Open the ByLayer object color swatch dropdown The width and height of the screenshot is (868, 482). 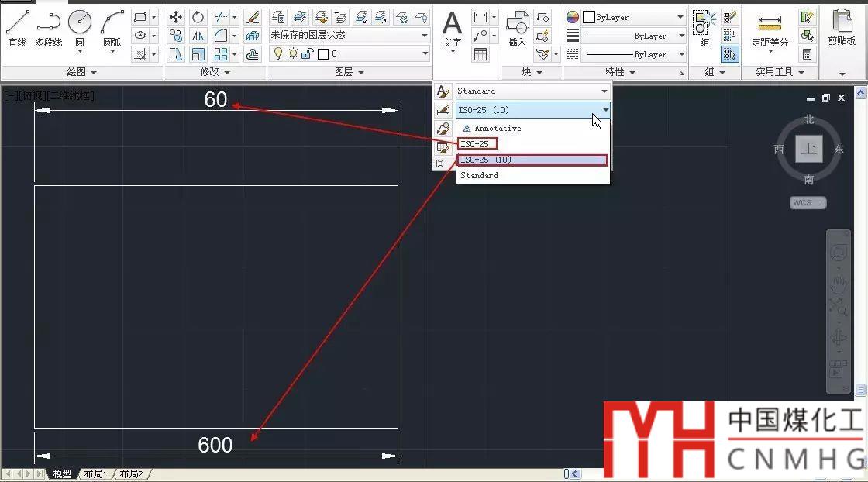tap(633, 17)
